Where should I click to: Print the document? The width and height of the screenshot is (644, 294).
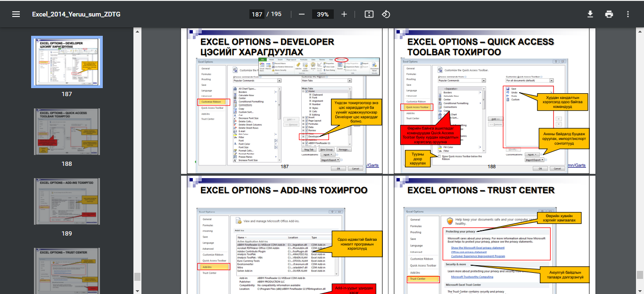(609, 14)
